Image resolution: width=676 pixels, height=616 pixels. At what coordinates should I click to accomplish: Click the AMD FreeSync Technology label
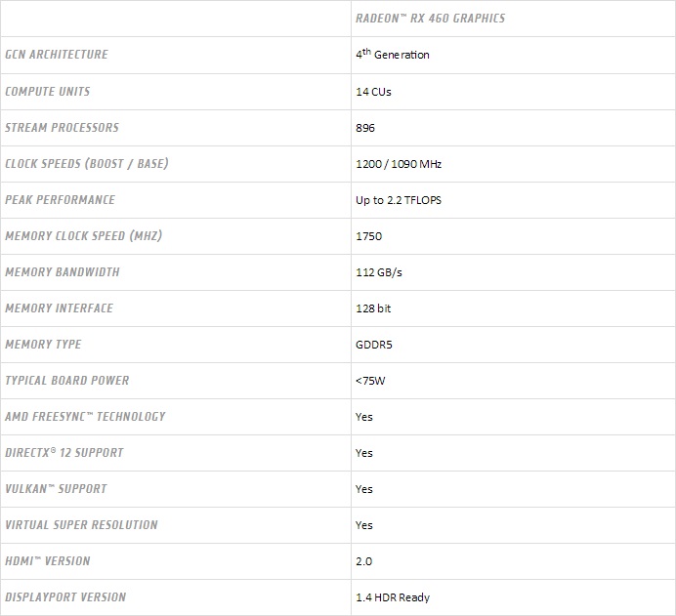pyautogui.click(x=86, y=417)
